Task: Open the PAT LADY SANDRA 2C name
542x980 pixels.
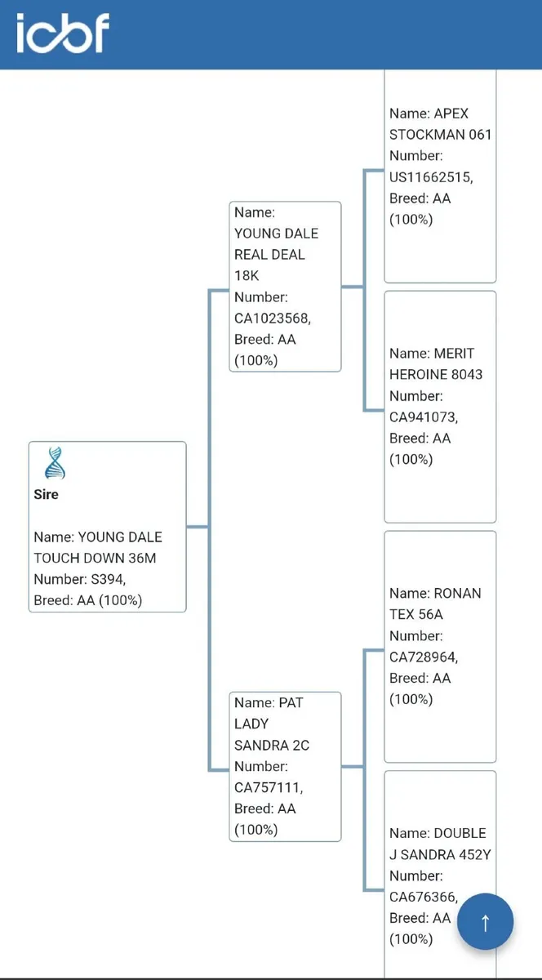Action: tap(271, 724)
